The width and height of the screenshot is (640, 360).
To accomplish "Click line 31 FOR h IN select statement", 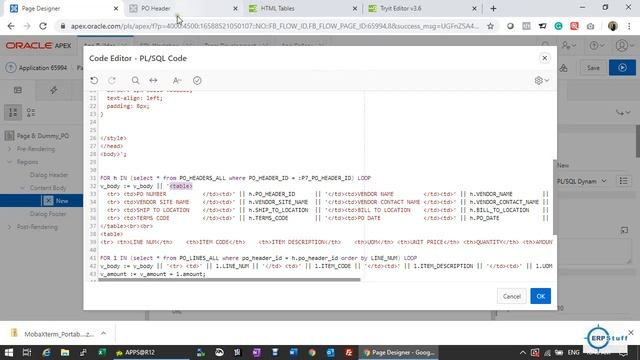I will tap(236, 178).
